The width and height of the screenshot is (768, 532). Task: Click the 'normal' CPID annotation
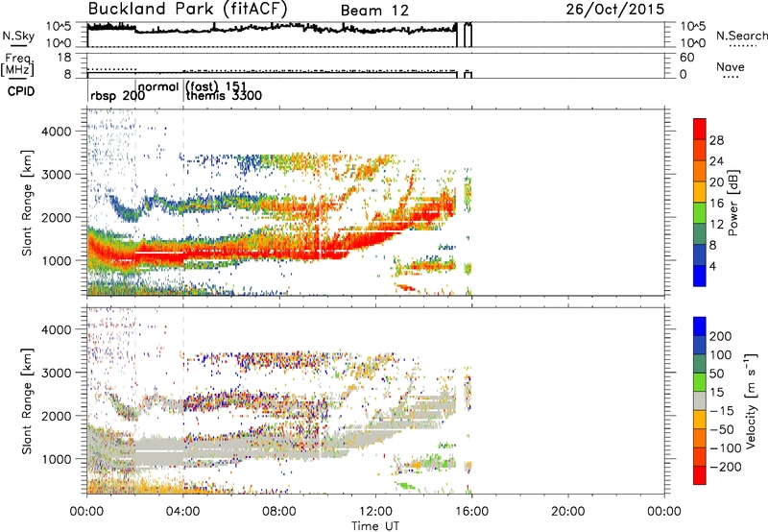point(158,87)
